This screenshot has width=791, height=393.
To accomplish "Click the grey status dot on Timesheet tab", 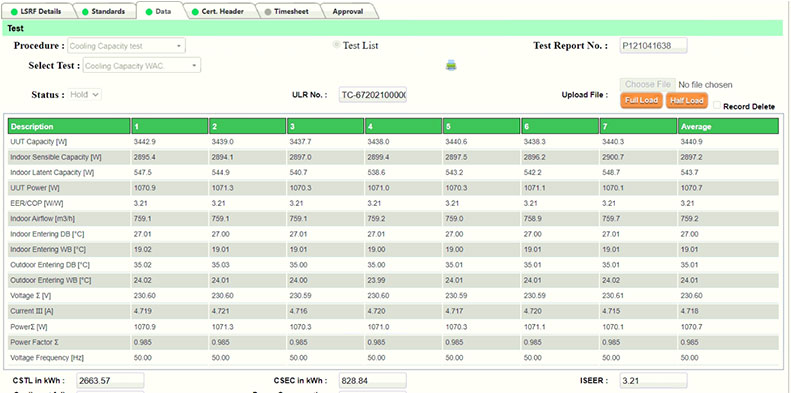I will pyautogui.click(x=267, y=12).
